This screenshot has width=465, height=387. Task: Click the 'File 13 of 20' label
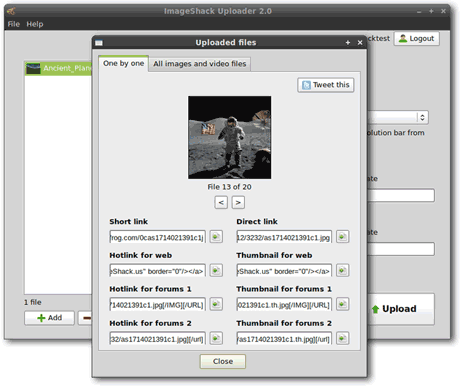click(x=229, y=187)
